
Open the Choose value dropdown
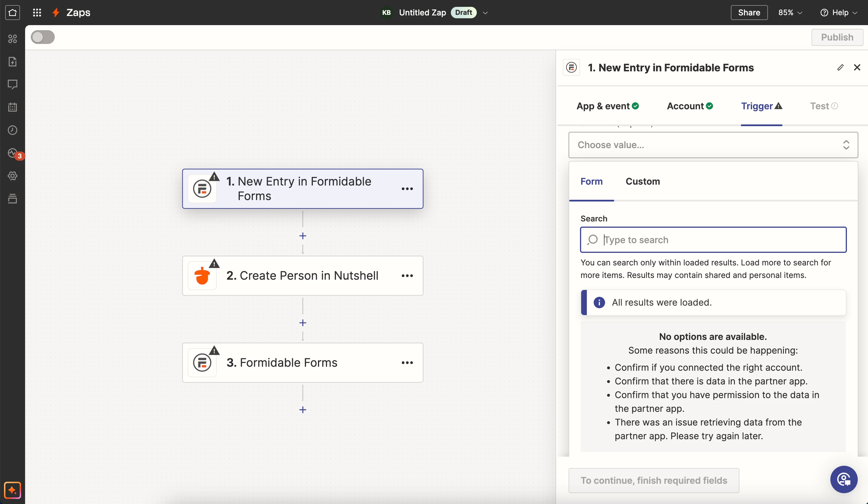coord(713,145)
